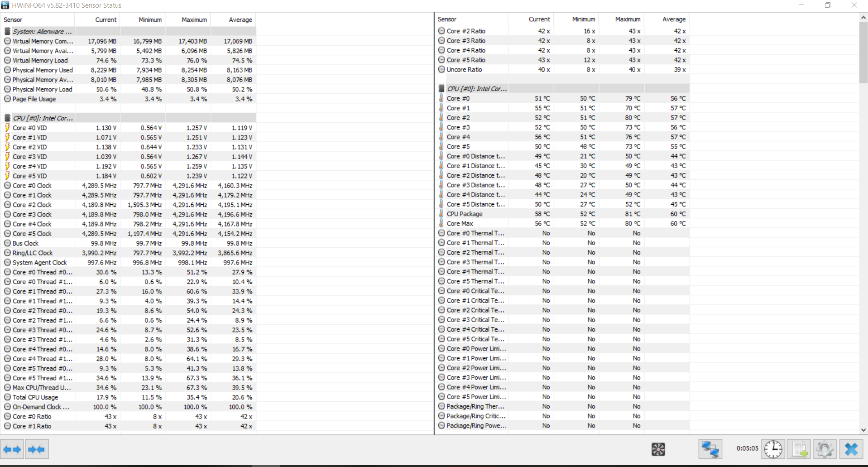Open sensor settings gear icon
This screenshot has width=868, height=467.
click(825, 449)
